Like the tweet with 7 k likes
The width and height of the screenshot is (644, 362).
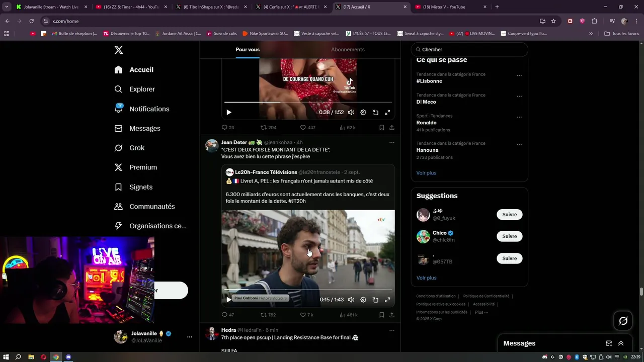click(x=307, y=315)
